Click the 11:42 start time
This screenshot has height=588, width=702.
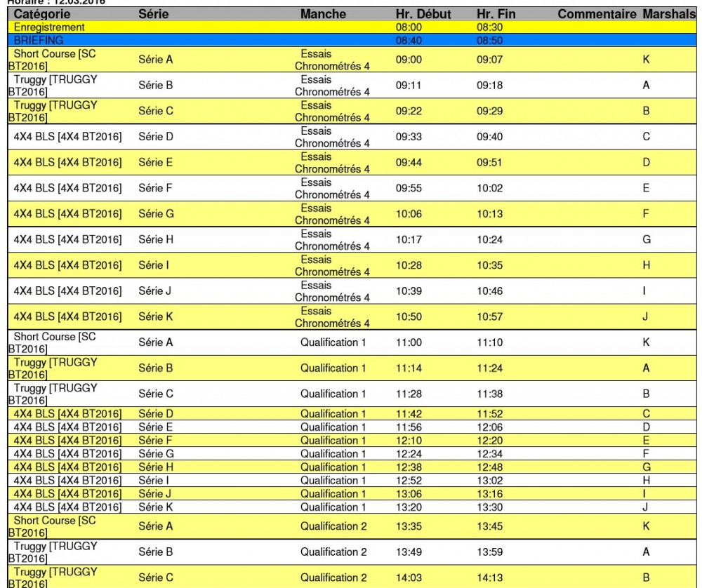(x=409, y=414)
